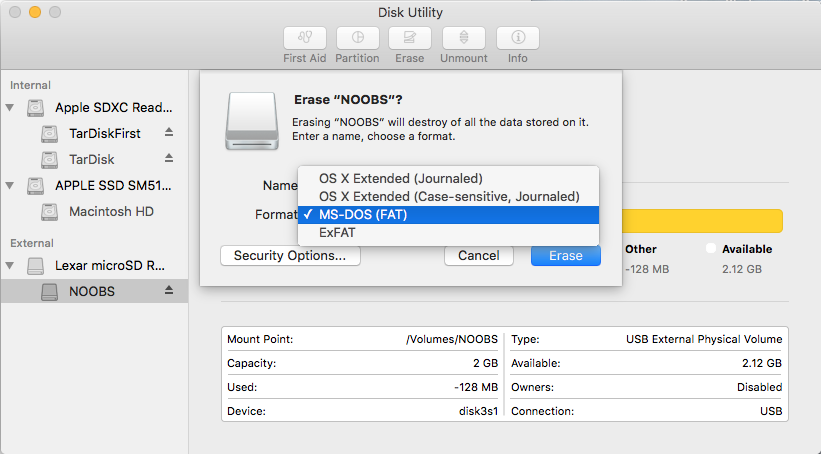Click the Available legend dot
The image size is (821, 454).
[x=711, y=248]
